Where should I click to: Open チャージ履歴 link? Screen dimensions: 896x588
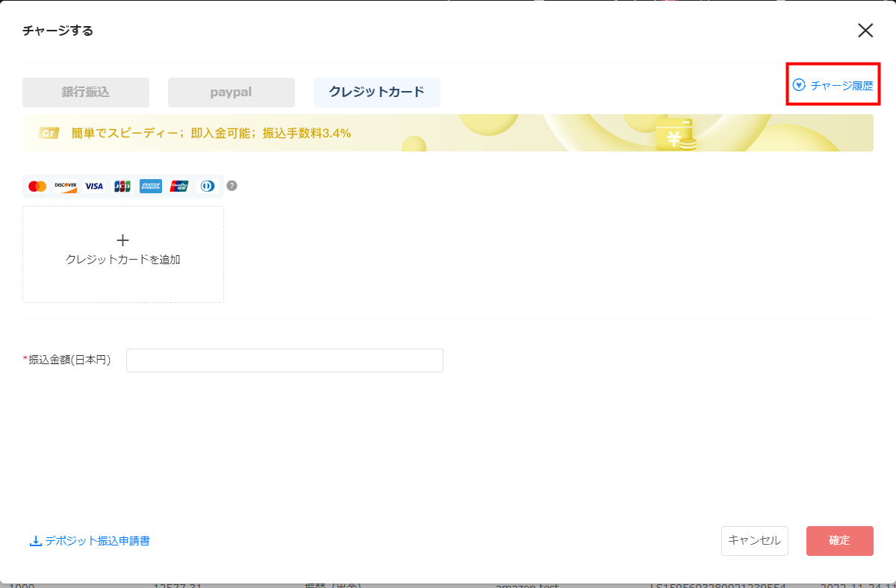click(x=833, y=85)
